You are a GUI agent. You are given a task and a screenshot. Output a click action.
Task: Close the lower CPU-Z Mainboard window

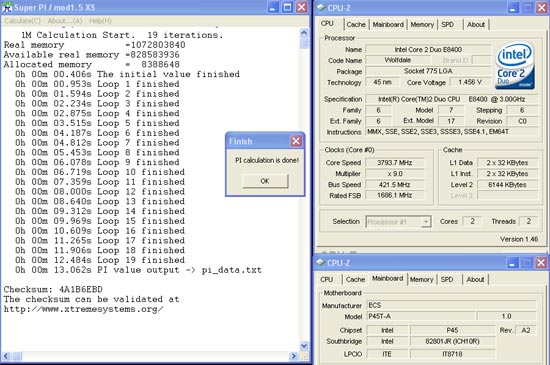(542, 263)
